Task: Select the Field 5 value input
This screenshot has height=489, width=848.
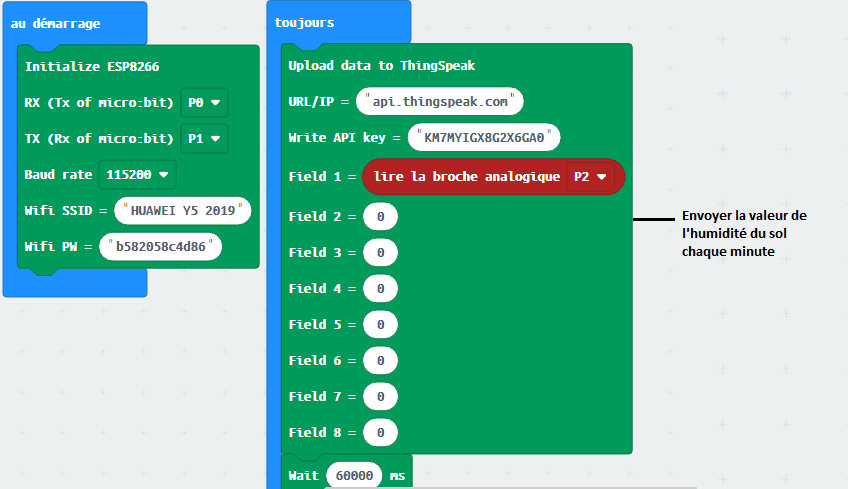Action: click(381, 325)
